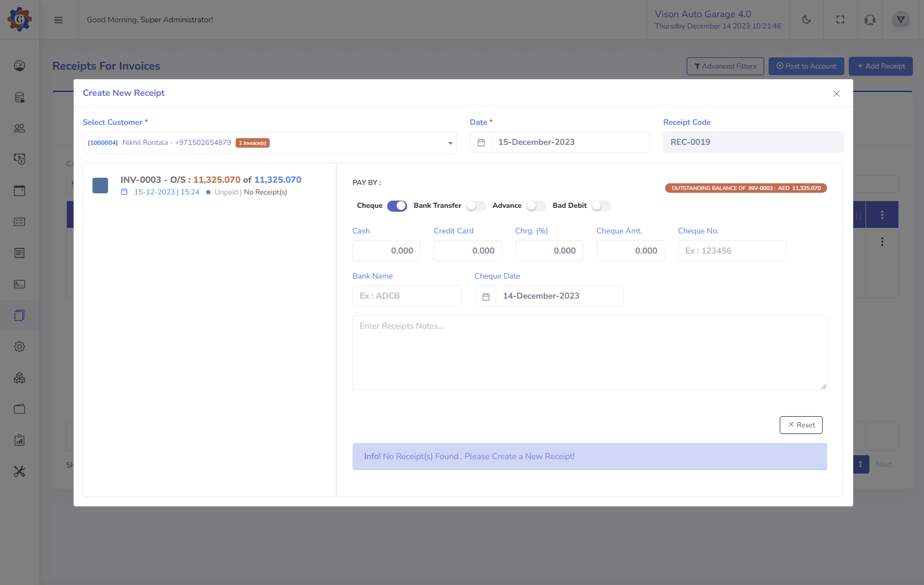The image size is (924, 585).
Task: Collapse the sidebar using the hamburger menu
Action: tap(58, 19)
